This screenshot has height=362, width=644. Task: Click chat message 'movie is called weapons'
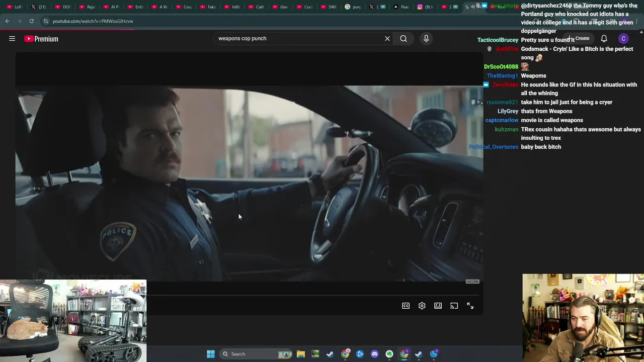tap(552, 120)
